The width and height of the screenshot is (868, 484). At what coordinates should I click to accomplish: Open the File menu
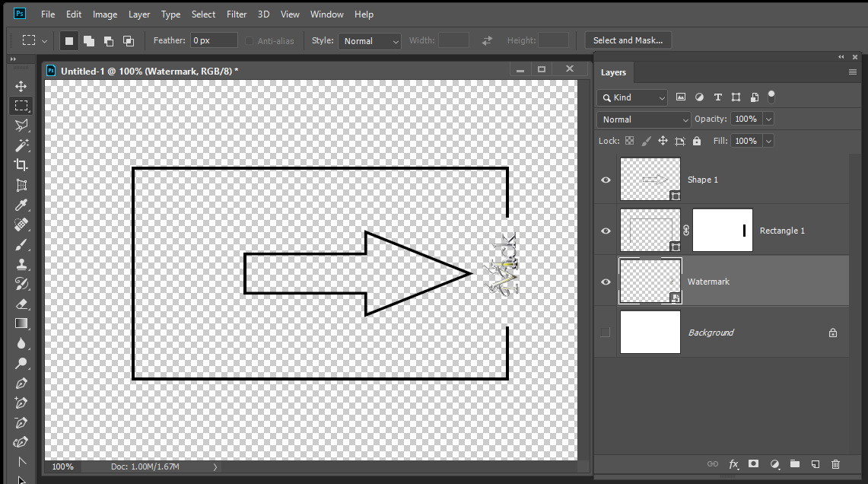coord(48,14)
